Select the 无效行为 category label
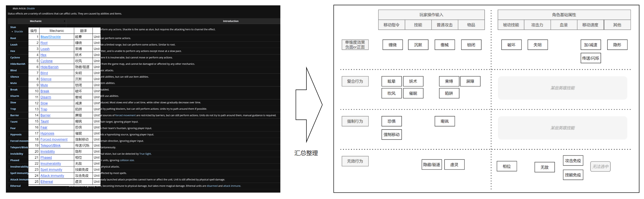644x199 pixels. click(355, 161)
